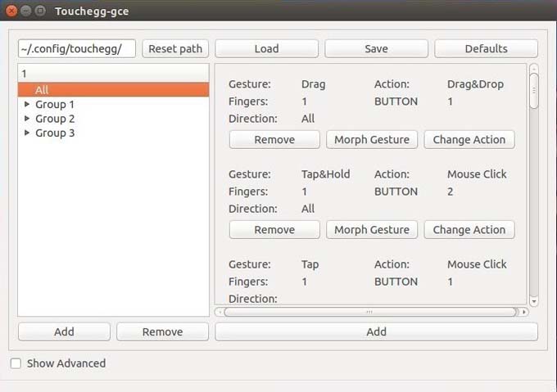Morph Gesture for the Drag entry
This screenshot has width=557, height=392.
(372, 140)
